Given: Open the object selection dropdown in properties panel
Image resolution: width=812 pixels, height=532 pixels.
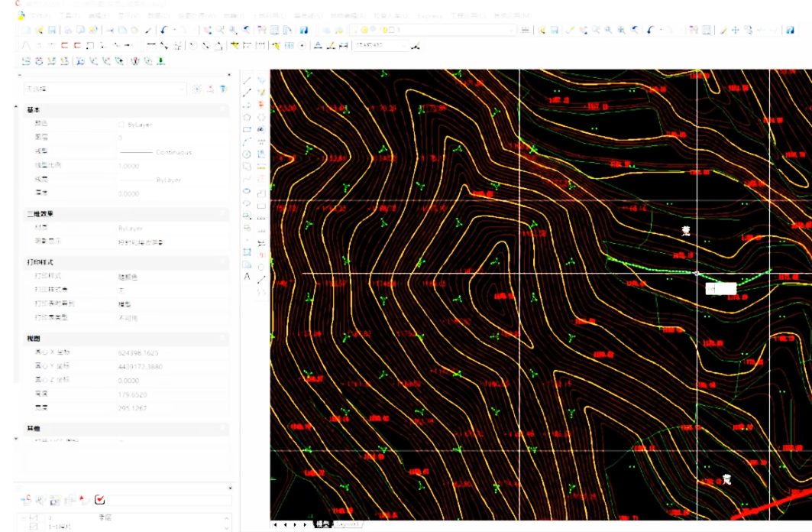Looking at the screenshot, I should pos(182,89).
